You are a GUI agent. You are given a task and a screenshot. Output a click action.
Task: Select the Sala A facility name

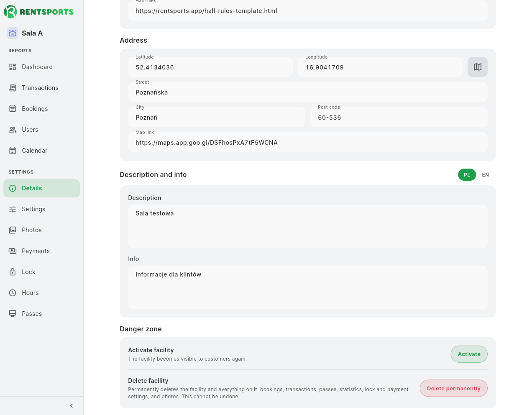[x=32, y=33]
